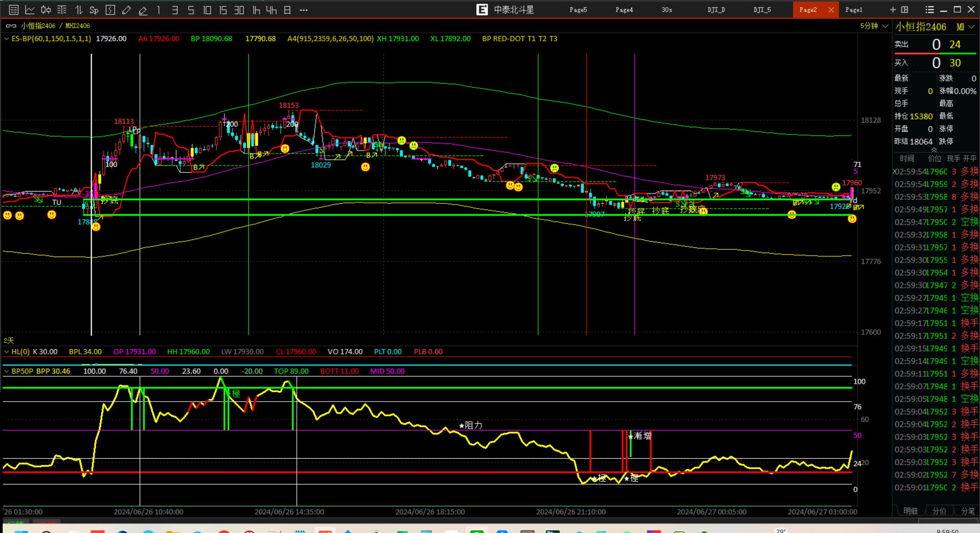Open the price distribution list icon
The image size is (980, 533).
[62, 10]
